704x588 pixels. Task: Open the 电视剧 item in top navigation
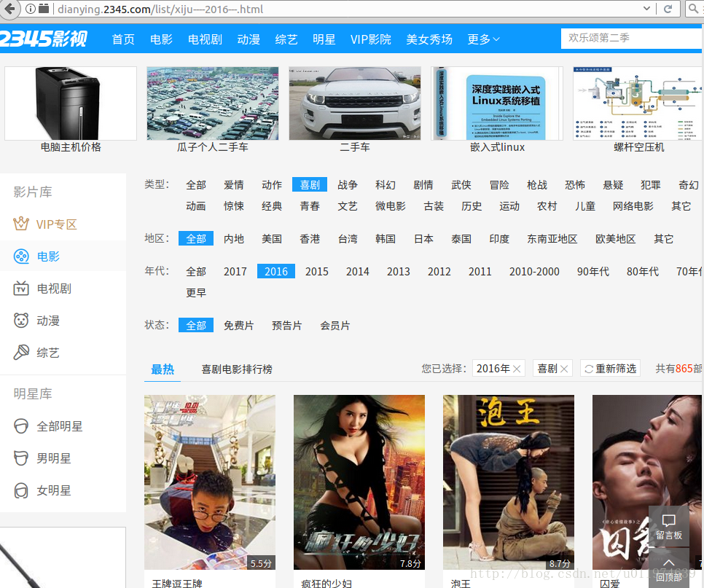click(205, 39)
